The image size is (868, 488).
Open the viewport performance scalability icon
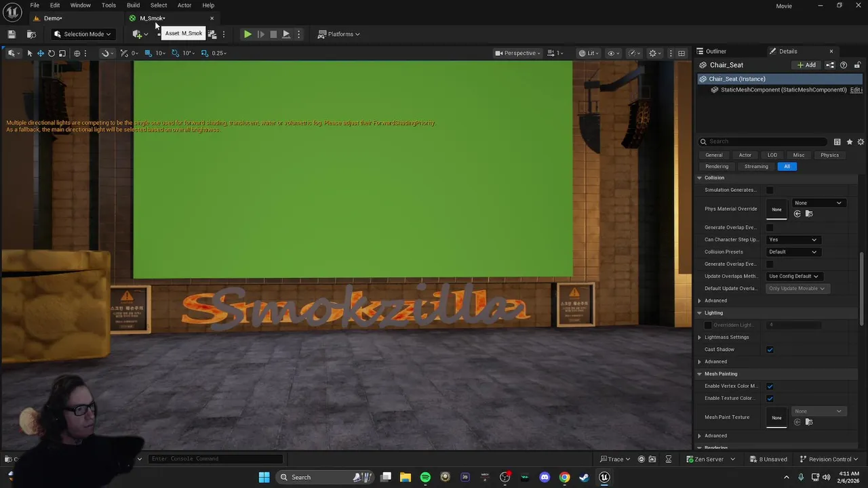click(x=633, y=53)
